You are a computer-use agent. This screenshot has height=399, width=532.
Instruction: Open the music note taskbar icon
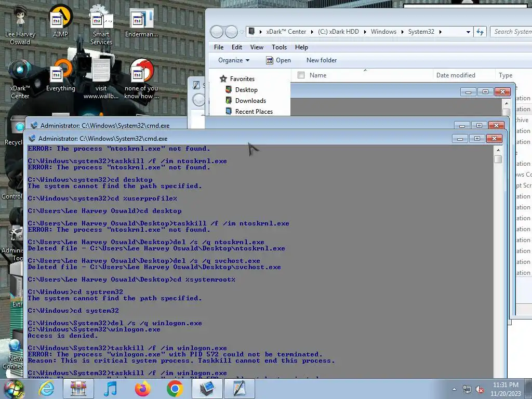pyautogui.click(x=110, y=389)
